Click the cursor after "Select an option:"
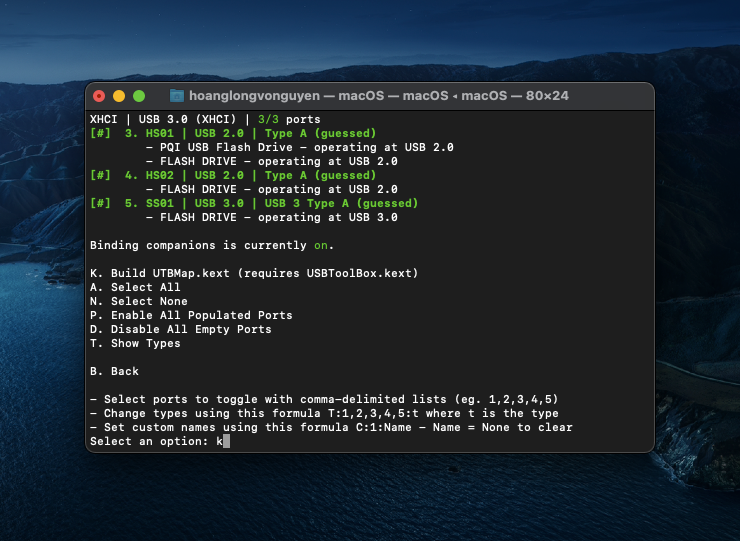 click(x=226, y=441)
